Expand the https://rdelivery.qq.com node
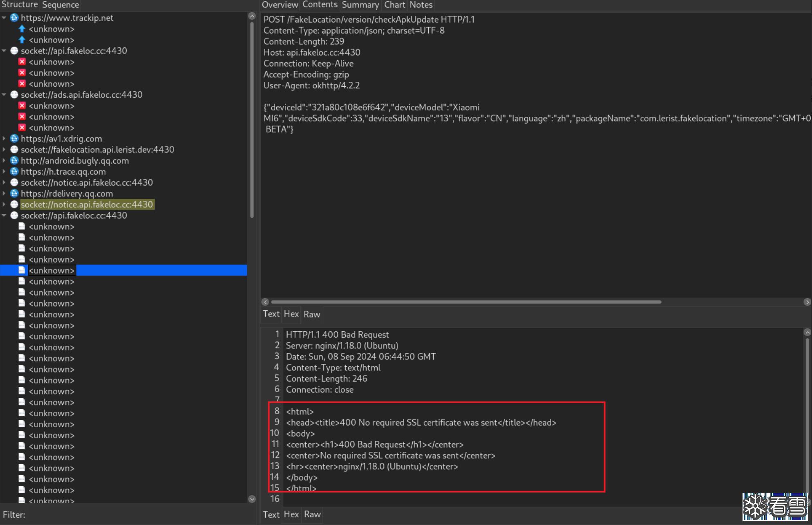This screenshot has width=812, height=525. 4,193
